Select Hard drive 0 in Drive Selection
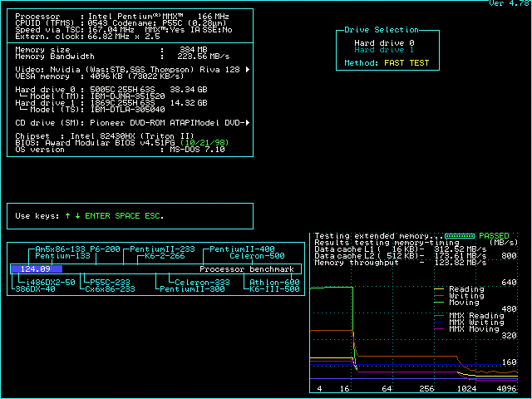This screenshot has width=532, height=399. pos(384,43)
